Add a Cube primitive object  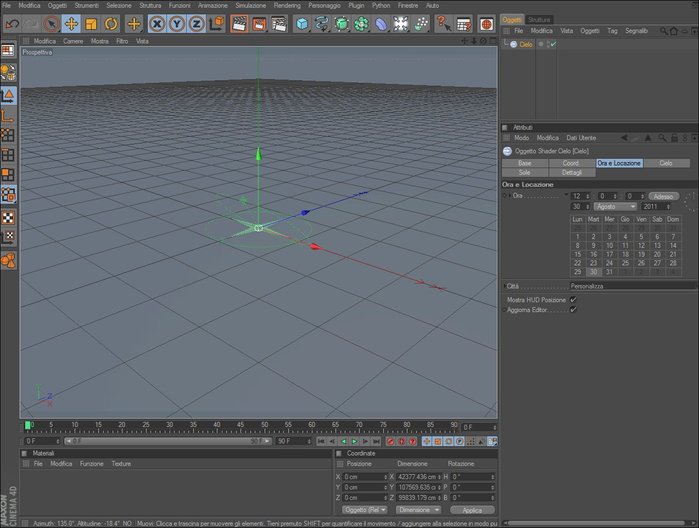tap(302, 24)
